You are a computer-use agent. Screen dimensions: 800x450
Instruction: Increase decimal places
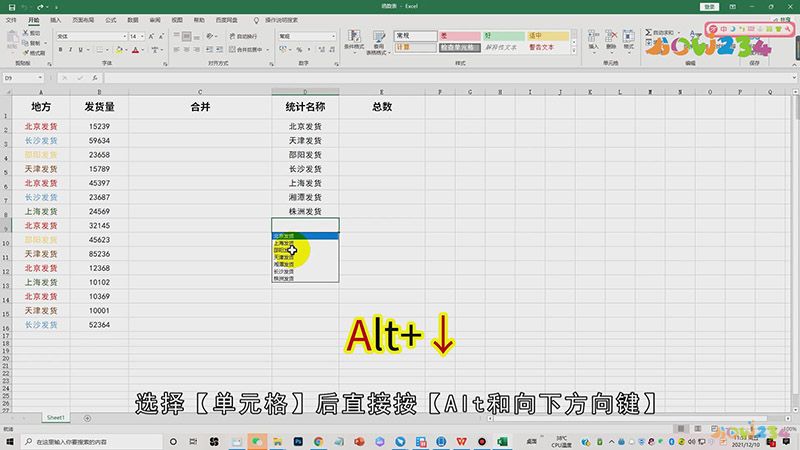click(321, 49)
